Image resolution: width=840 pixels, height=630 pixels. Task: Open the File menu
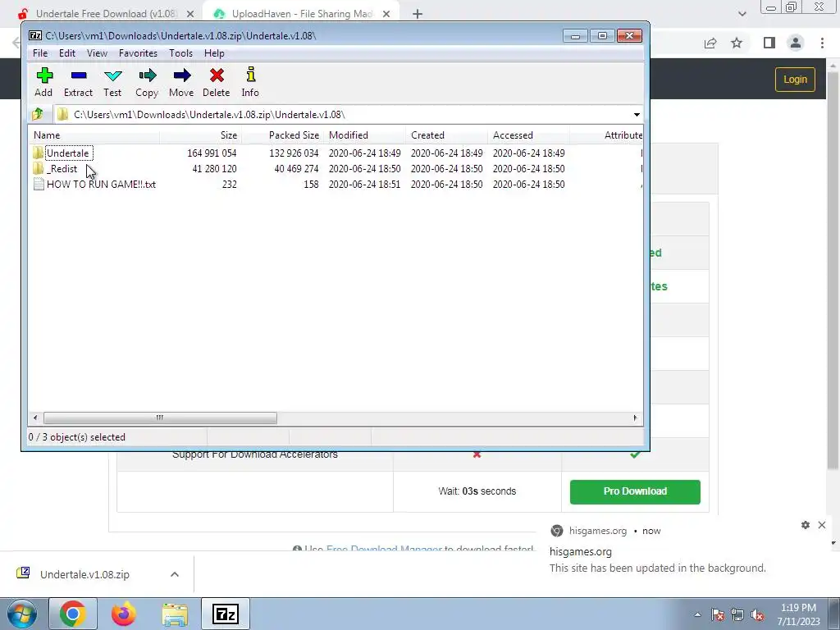pos(40,53)
